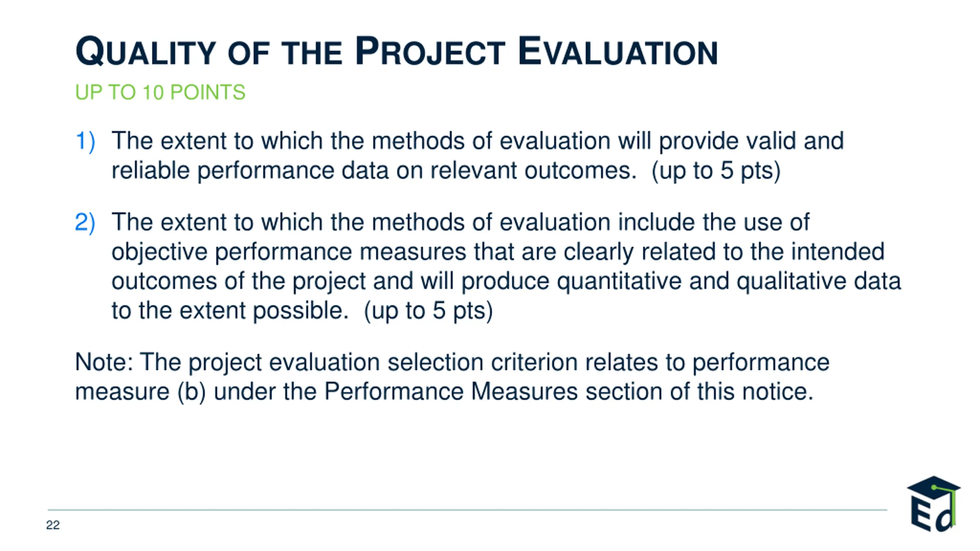
Task: Click 'Performance Measures' in the note text
Action: pyautogui.click(x=451, y=391)
